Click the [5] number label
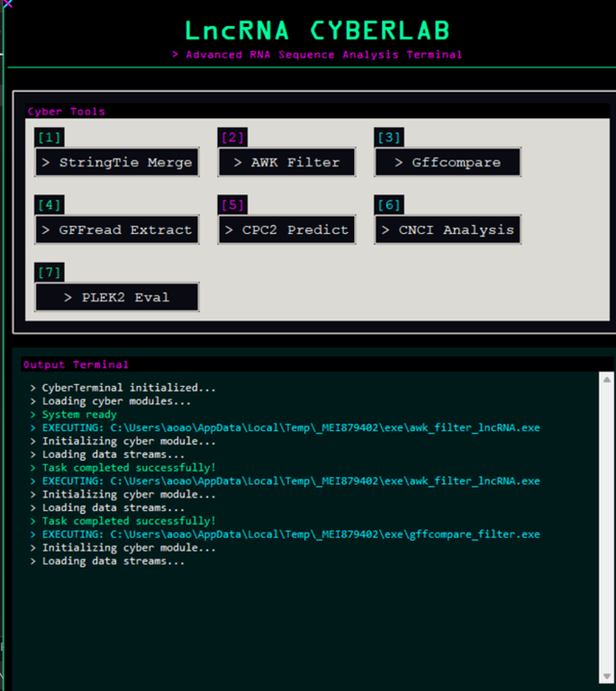Screen dimensions: 616x691 pos(233,204)
